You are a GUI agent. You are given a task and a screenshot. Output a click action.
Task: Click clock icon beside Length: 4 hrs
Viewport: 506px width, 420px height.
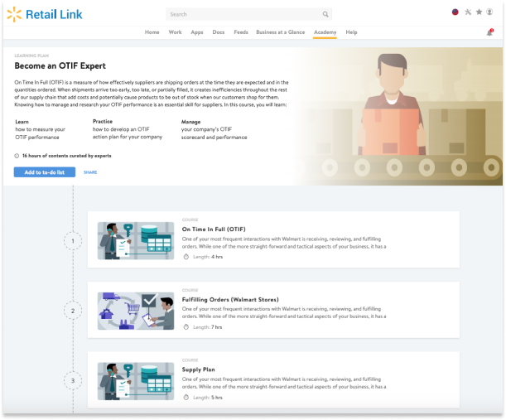pyautogui.click(x=186, y=257)
